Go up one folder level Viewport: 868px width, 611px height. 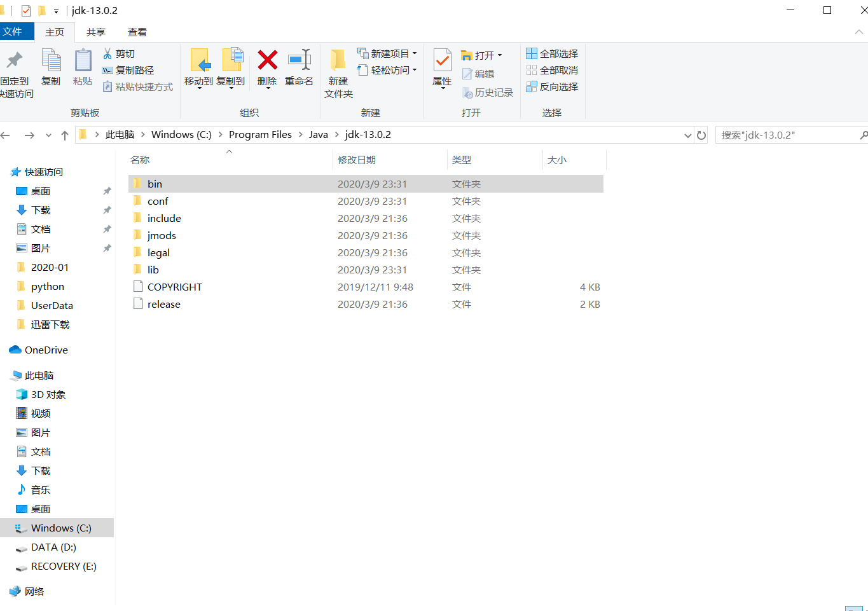coord(65,135)
